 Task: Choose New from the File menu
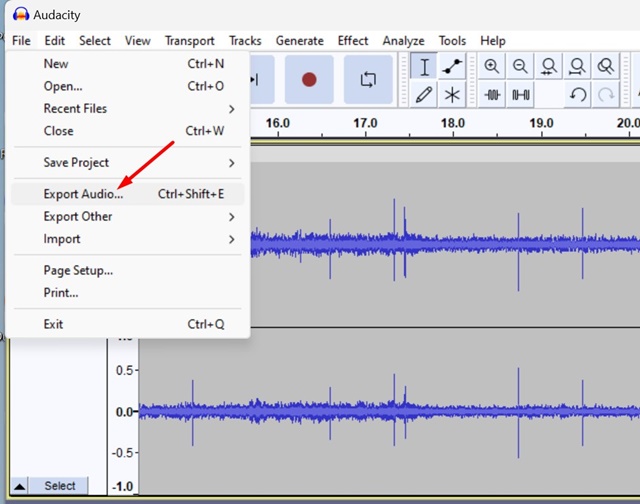coord(127,64)
